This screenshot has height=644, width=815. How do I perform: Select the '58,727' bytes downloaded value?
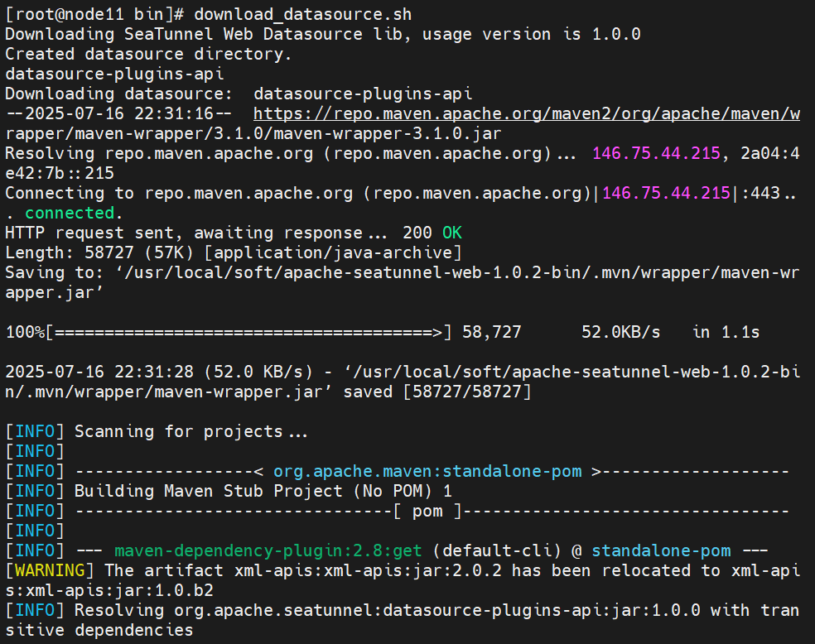tap(492, 333)
